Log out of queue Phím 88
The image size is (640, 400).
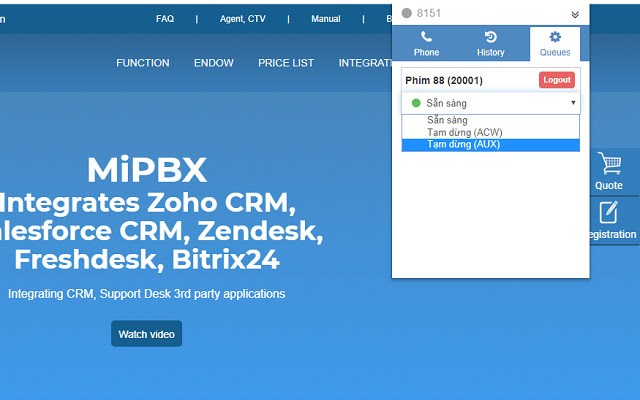(557, 80)
